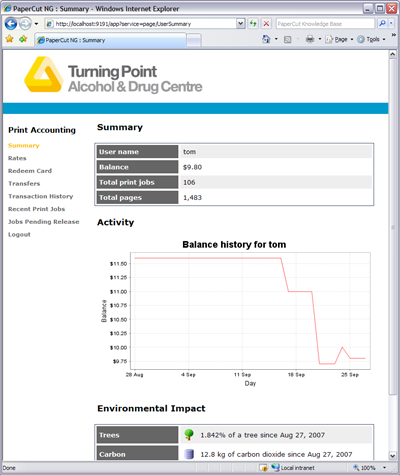Screen dimensions: 400x475
Task: Open the Page menu dropdown
Action: (x=339, y=39)
